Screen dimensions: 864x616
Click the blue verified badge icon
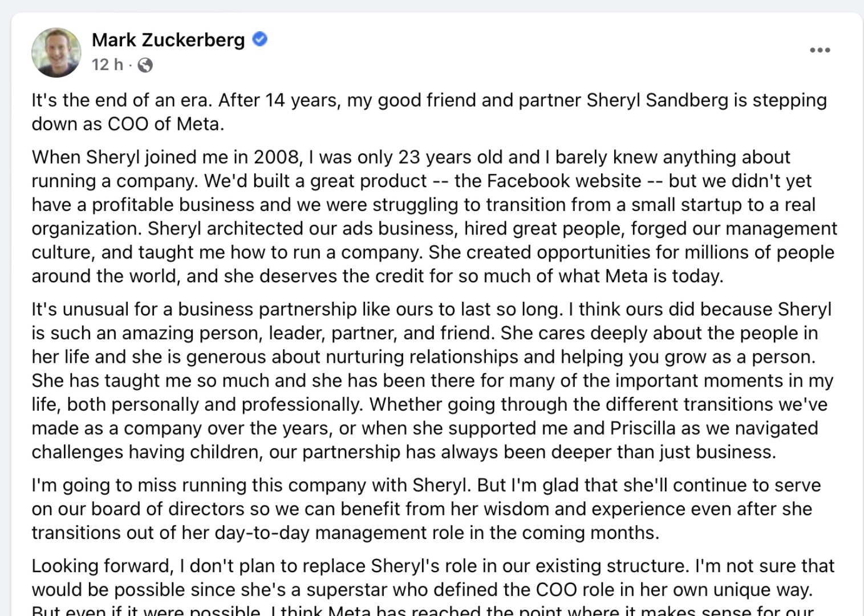click(x=260, y=39)
